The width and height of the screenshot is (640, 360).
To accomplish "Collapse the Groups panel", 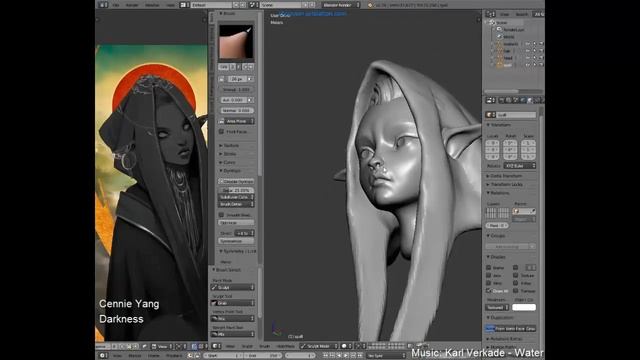I will click(x=496, y=236).
